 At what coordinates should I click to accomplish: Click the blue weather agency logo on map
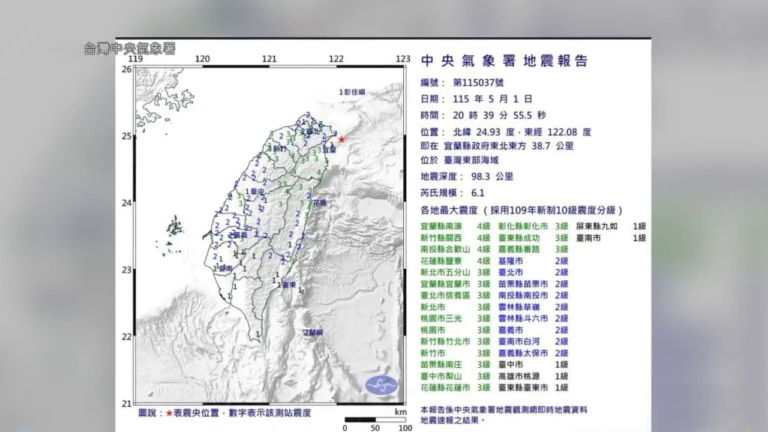[381, 385]
